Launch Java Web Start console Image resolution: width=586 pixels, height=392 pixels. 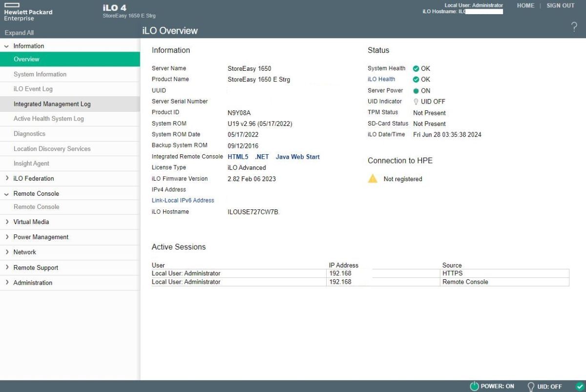click(x=298, y=157)
